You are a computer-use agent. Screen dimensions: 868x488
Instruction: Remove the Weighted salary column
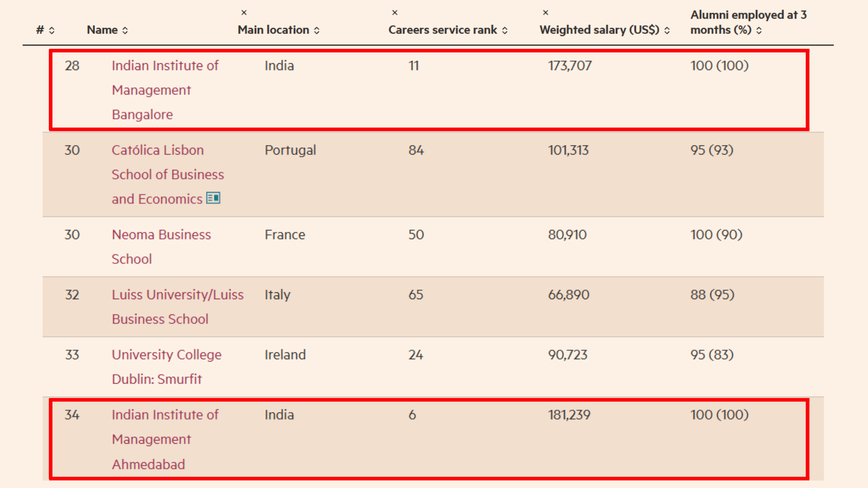547,13
